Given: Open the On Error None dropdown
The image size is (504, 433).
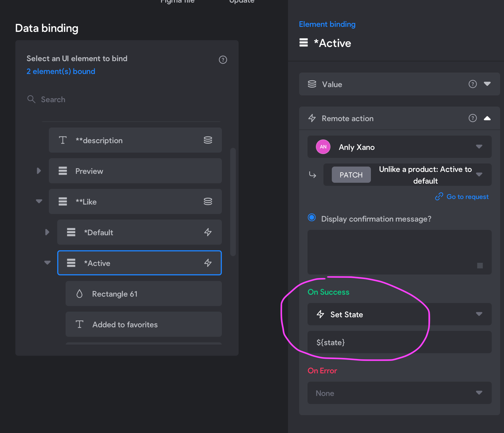Looking at the screenshot, I should pyautogui.click(x=400, y=393).
